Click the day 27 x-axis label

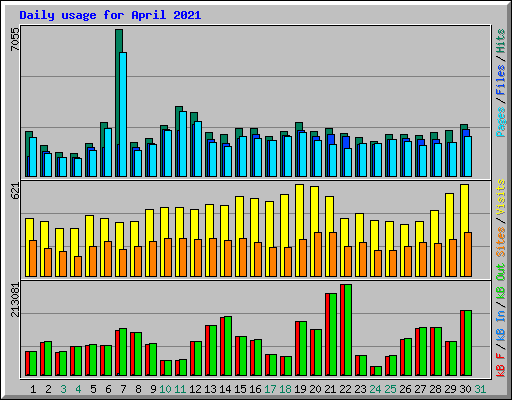coord(420,389)
